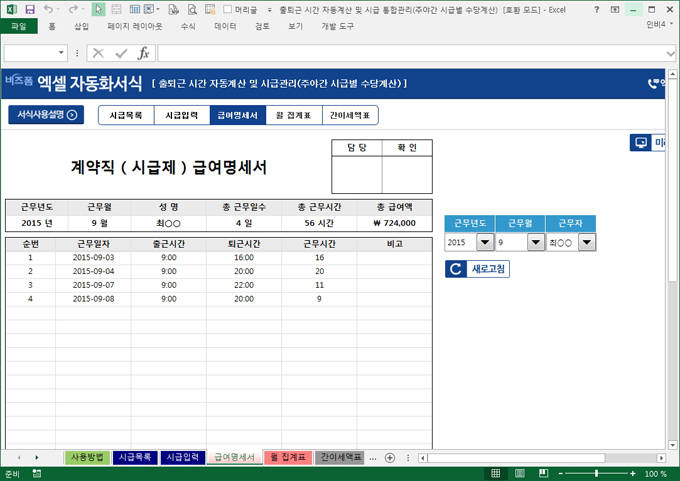Expand the 근무자 dropdown list

point(585,242)
